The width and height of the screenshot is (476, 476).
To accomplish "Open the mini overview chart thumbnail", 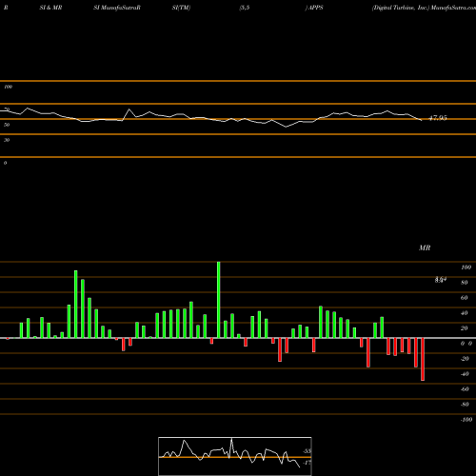I will coord(235,456).
